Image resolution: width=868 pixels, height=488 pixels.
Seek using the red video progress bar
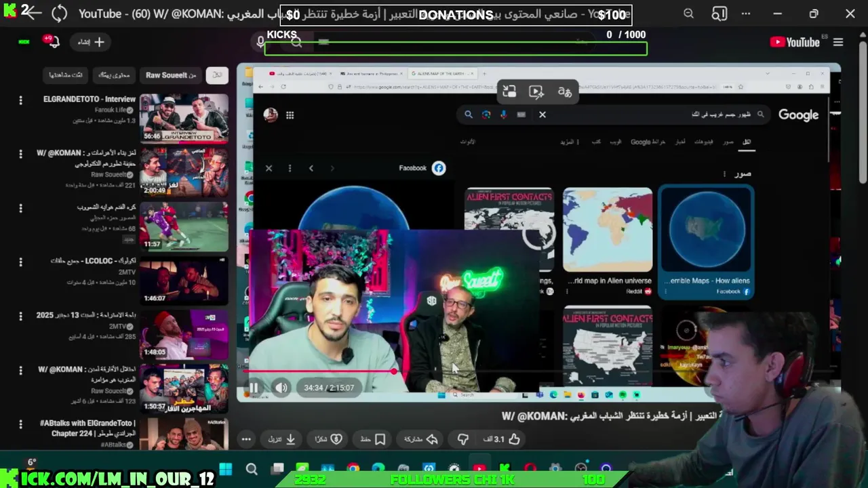click(319, 371)
